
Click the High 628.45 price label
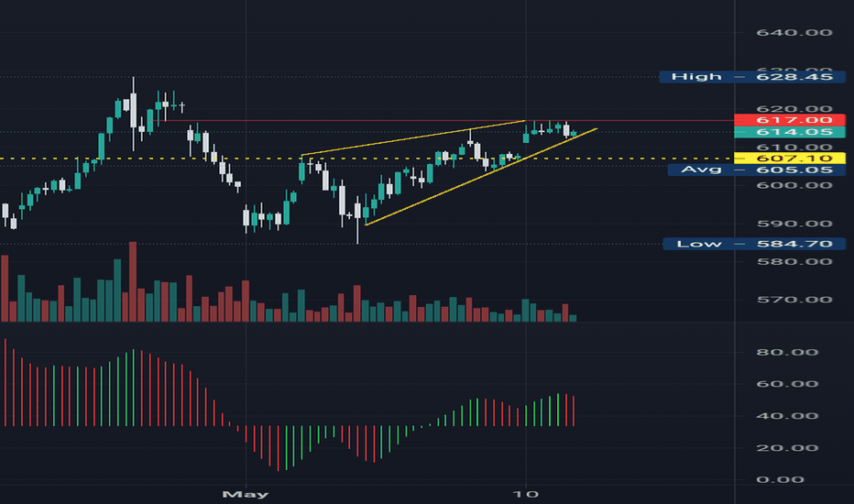click(x=751, y=77)
